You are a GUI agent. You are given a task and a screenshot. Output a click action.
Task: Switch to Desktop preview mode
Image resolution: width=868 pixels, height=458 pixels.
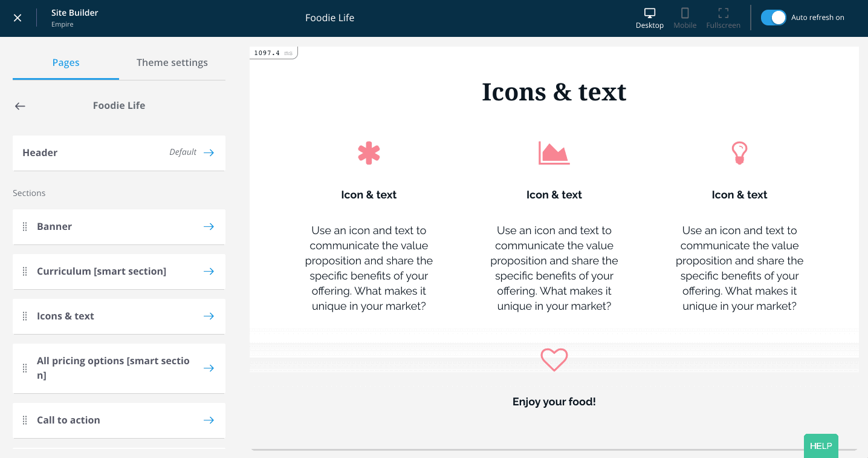coord(649,18)
